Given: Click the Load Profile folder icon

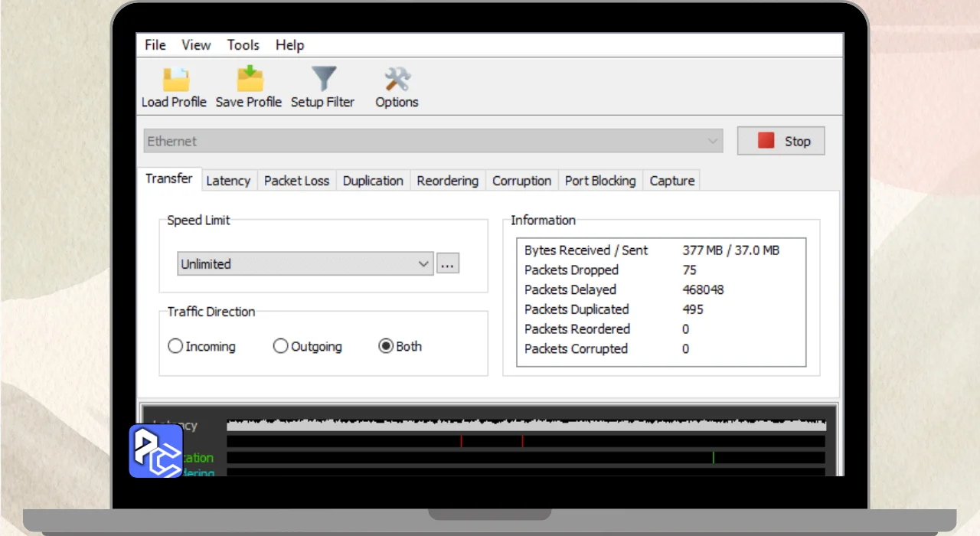Looking at the screenshot, I should 175,80.
